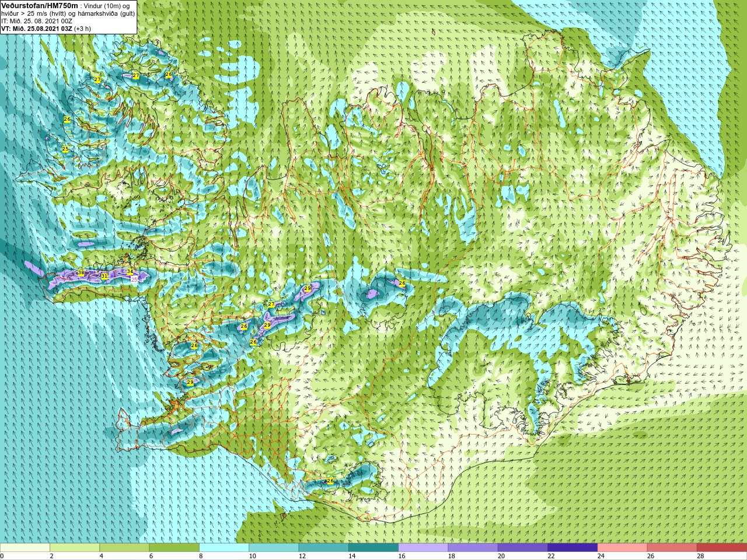Click the 26–28 m/s legend color swatch
The width and height of the screenshot is (747, 560).
(672, 548)
